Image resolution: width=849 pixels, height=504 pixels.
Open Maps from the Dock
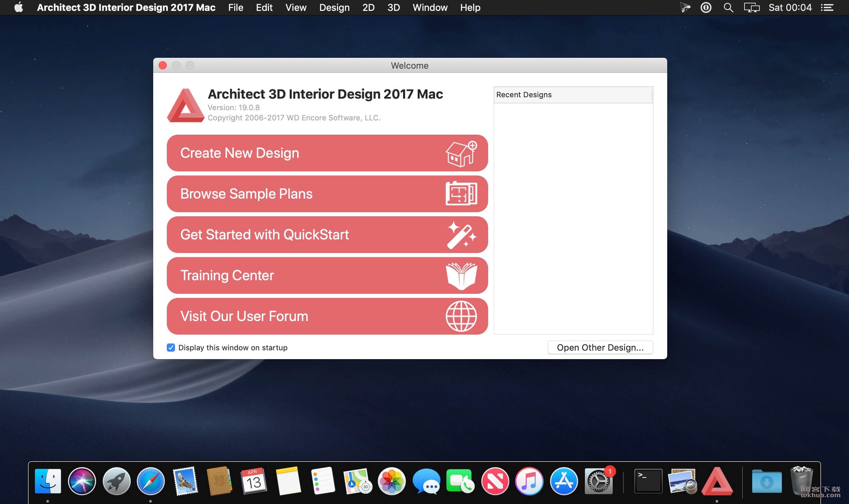coord(357,481)
